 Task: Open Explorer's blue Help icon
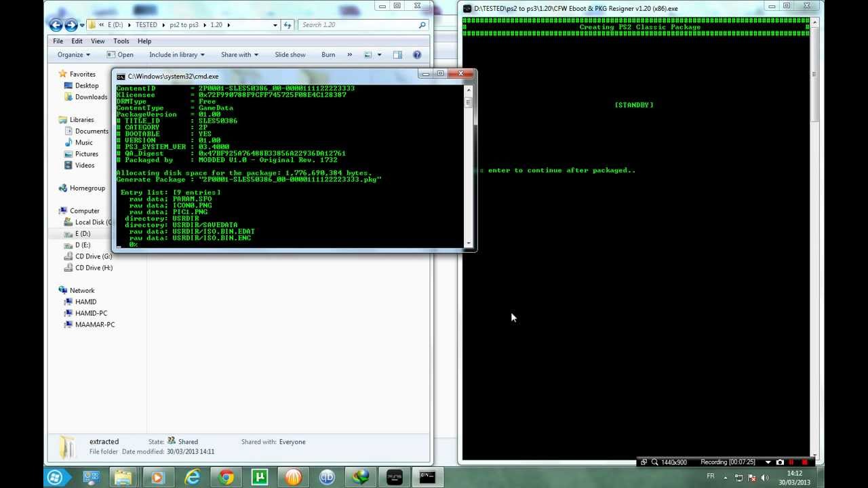[x=417, y=55]
